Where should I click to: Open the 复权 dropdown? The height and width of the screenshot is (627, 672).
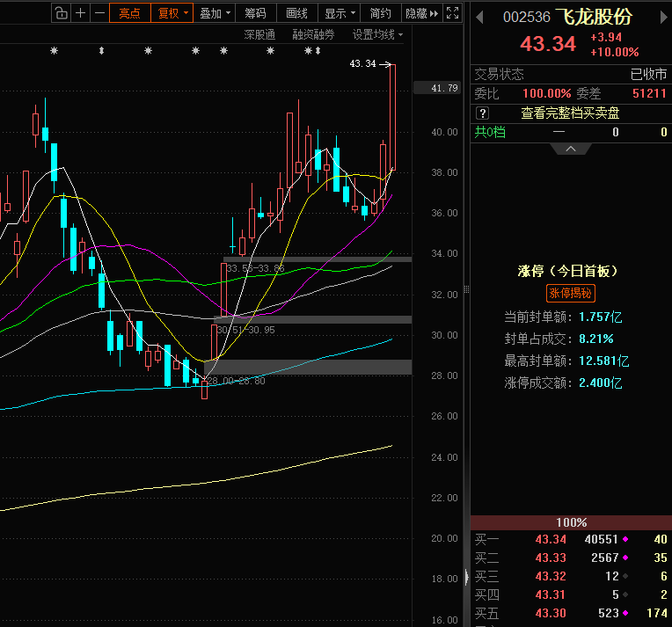[x=172, y=13]
